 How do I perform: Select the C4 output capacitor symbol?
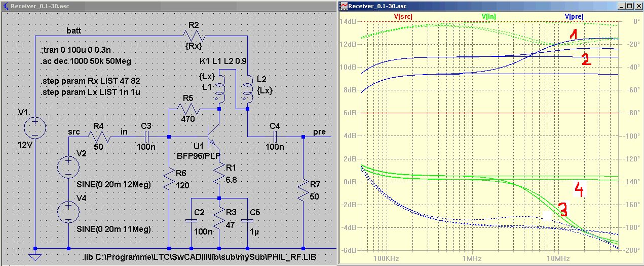275,137
